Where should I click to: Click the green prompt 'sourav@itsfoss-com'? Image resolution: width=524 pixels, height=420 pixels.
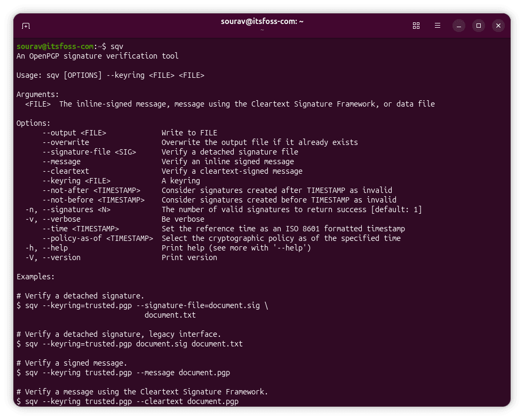[x=55, y=46]
